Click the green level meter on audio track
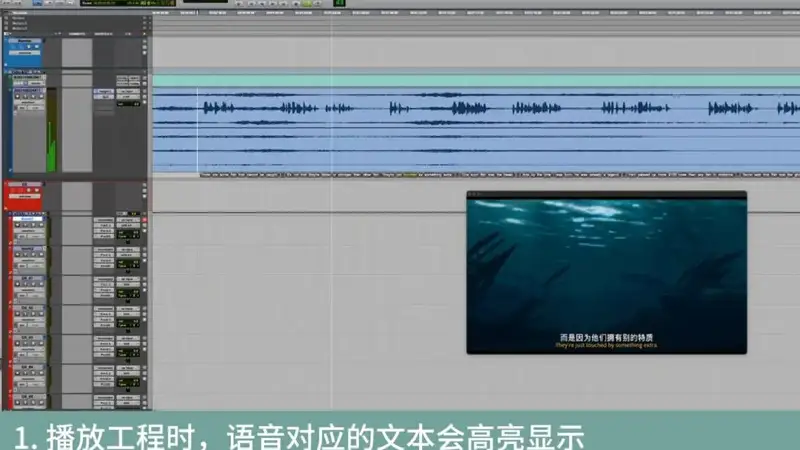The height and width of the screenshot is (450, 800). click(x=52, y=130)
